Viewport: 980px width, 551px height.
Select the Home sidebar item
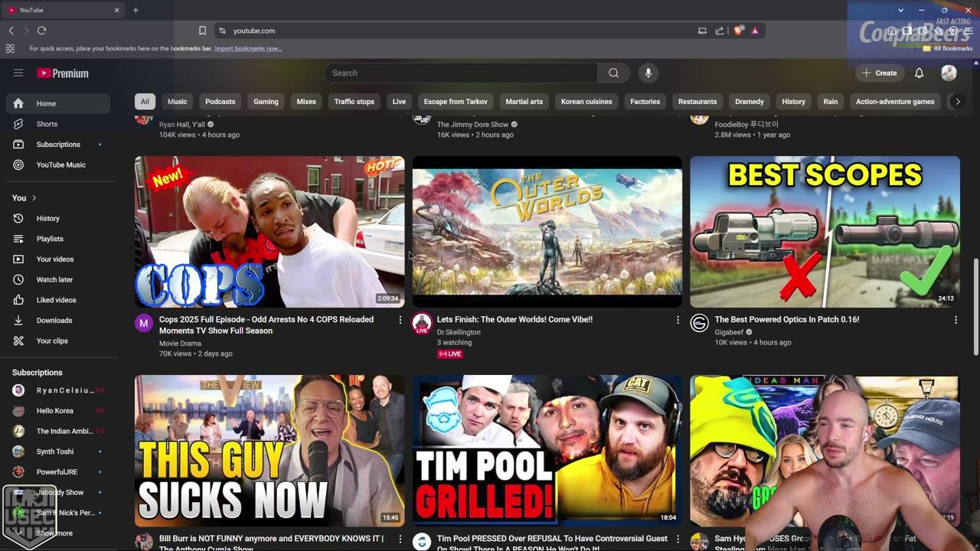click(58, 103)
